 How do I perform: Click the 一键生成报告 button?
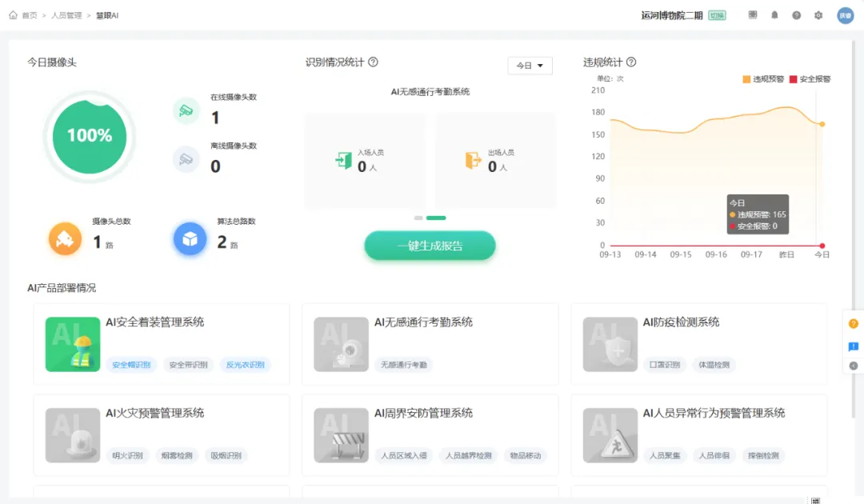(x=430, y=246)
